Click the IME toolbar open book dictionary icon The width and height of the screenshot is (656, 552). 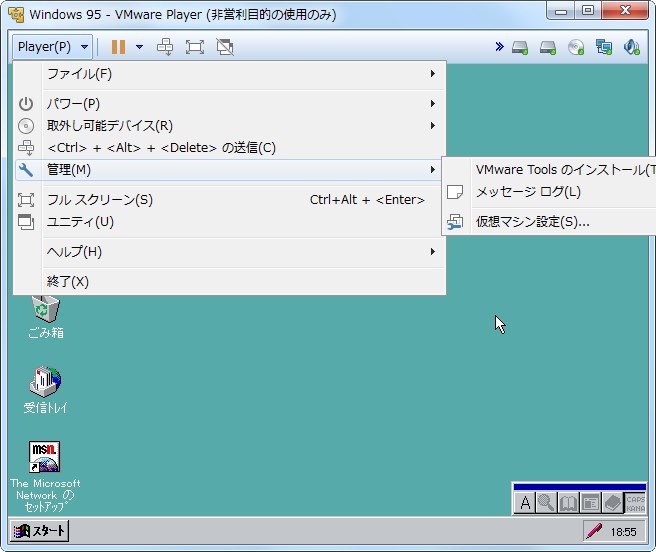click(568, 503)
